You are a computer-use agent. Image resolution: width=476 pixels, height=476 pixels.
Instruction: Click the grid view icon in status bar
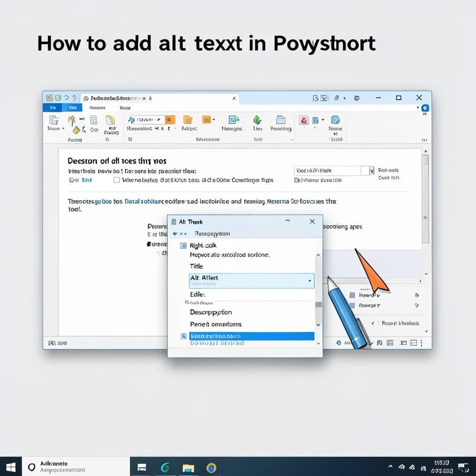tap(390, 343)
